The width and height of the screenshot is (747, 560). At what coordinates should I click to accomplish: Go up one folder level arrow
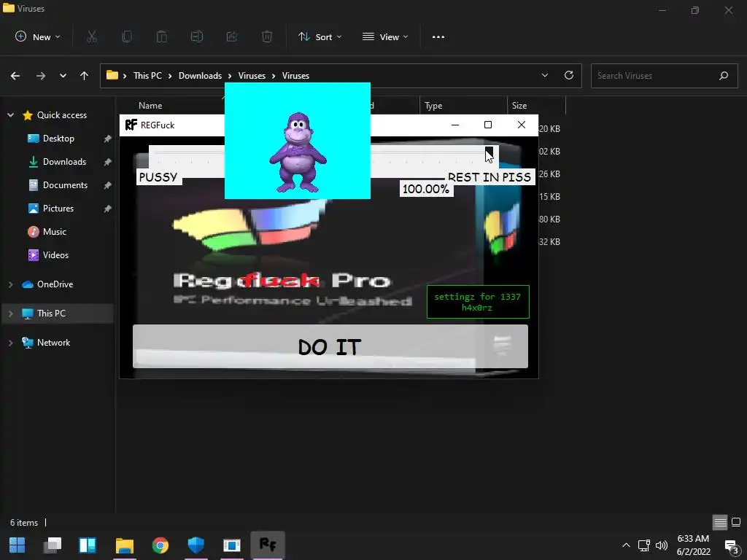pyautogui.click(x=85, y=76)
